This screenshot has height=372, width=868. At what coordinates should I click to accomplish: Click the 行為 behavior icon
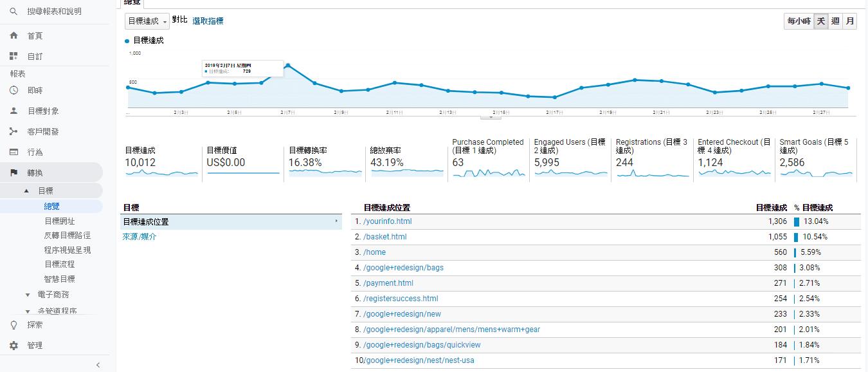[14, 153]
